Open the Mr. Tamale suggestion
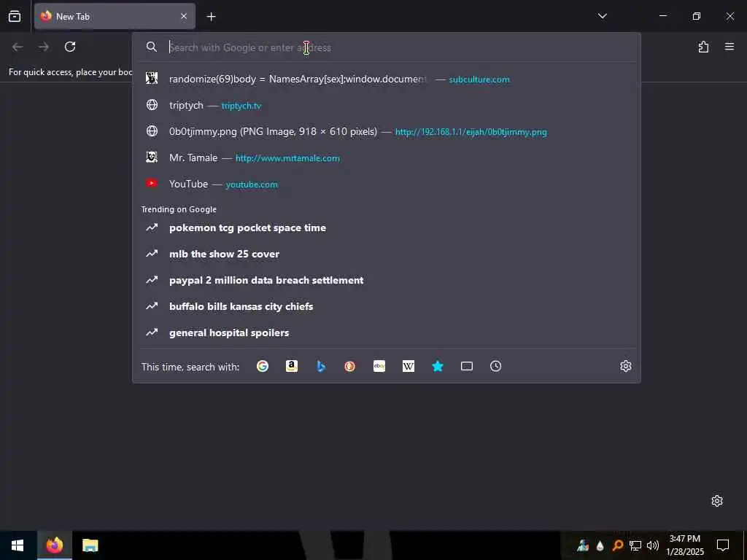 point(387,157)
